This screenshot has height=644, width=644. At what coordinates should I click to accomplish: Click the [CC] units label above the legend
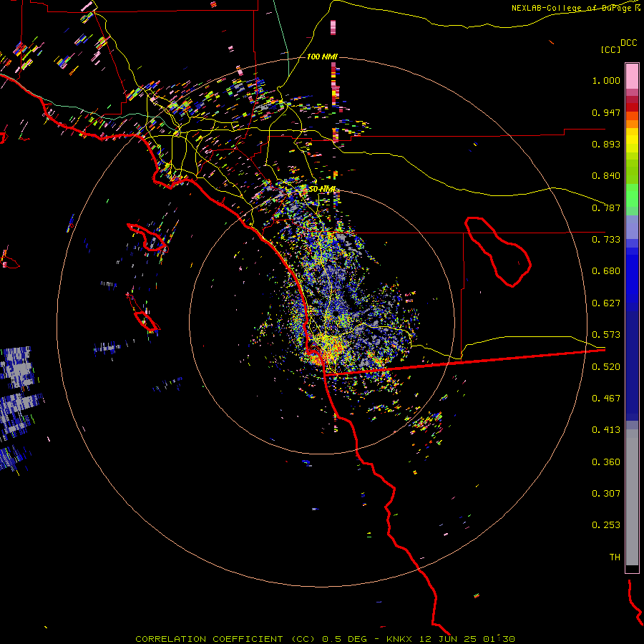pos(610,49)
